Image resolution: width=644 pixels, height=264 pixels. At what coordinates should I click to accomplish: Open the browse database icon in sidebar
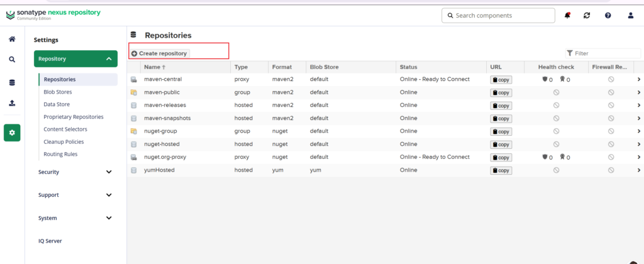(12, 82)
